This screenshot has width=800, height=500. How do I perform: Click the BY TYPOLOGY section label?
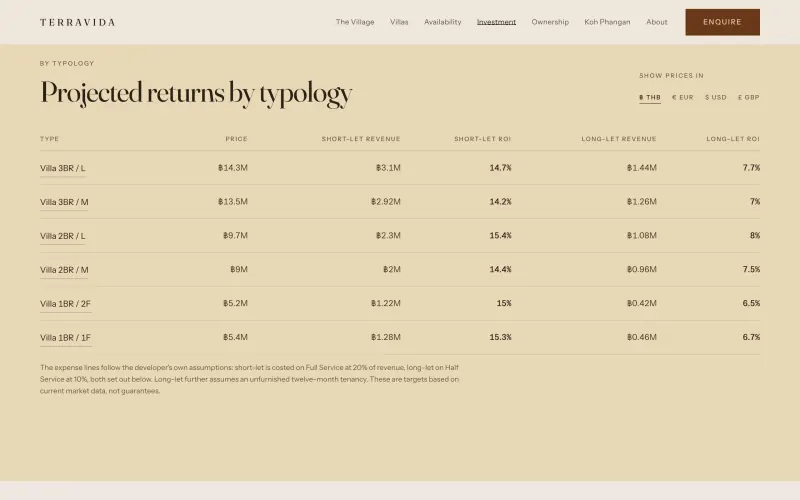(67, 63)
